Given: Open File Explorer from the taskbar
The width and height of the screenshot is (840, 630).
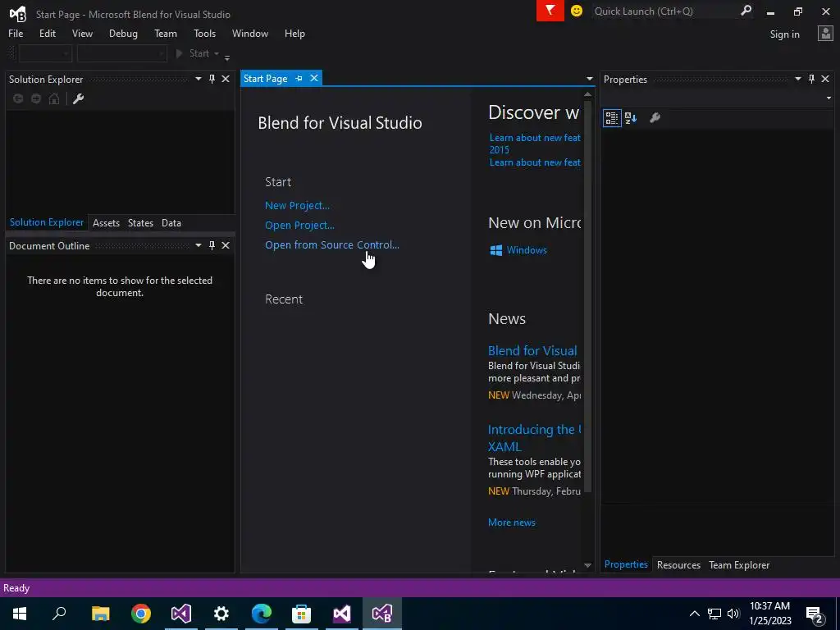Looking at the screenshot, I should click(101, 614).
